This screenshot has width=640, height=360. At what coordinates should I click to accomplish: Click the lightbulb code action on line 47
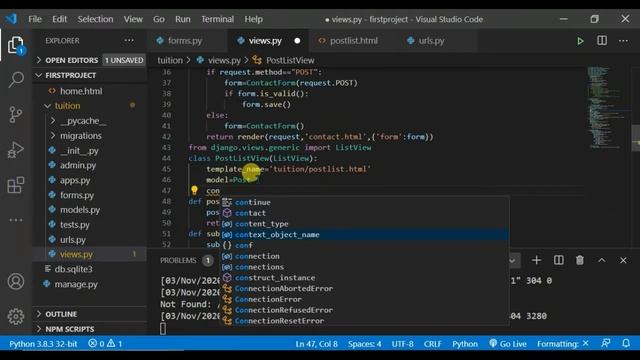point(194,190)
